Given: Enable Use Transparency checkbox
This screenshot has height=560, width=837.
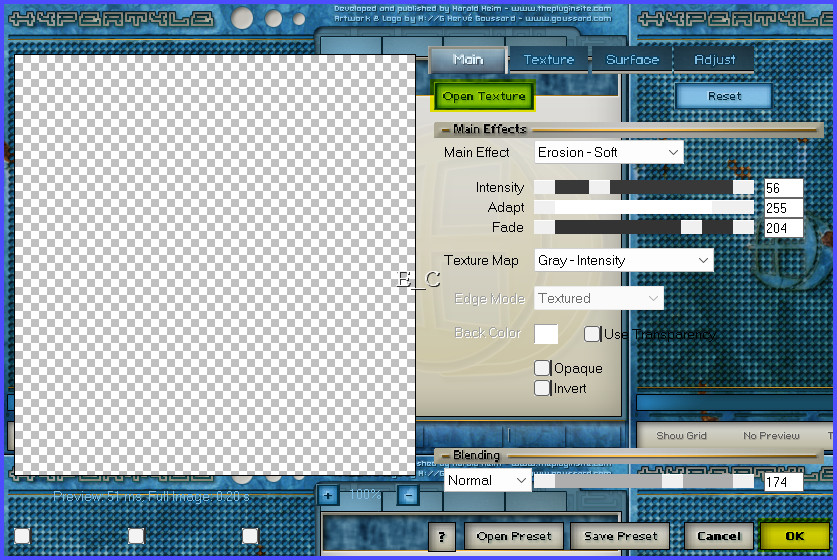Looking at the screenshot, I should pos(592,334).
